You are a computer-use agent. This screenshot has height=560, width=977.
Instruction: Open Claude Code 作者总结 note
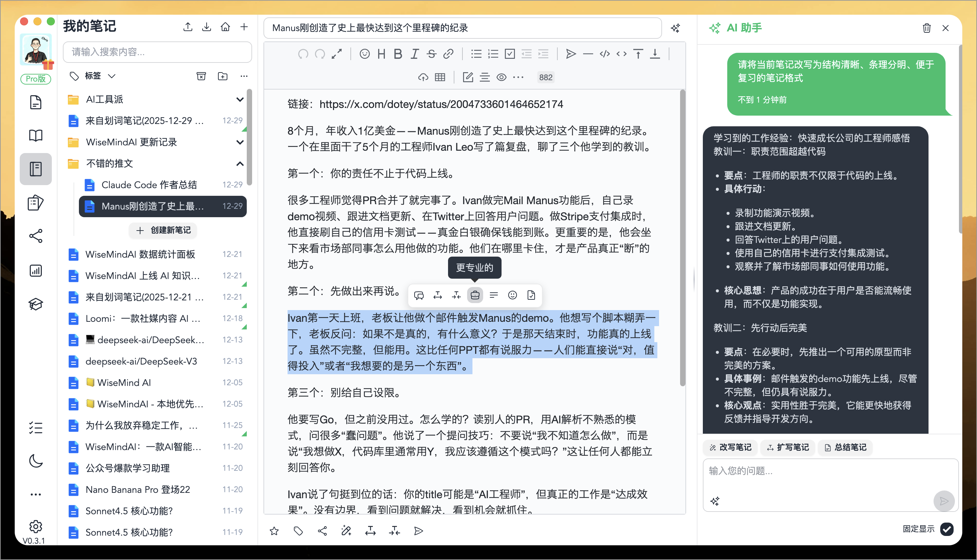[x=149, y=185]
